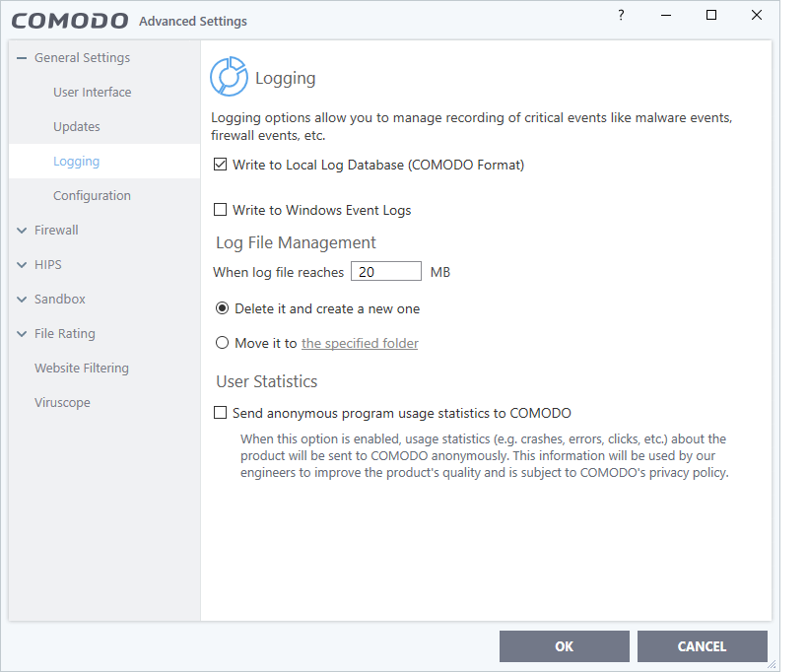
Task: Uncheck Write to Local Log Database
Action: pyautogui.click(x=221, y=166)
